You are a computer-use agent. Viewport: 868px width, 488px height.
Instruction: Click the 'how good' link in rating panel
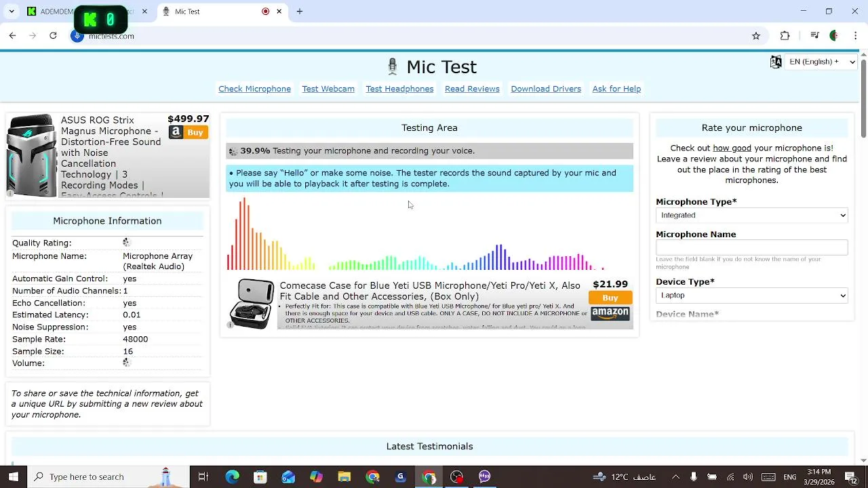[732, 148]
